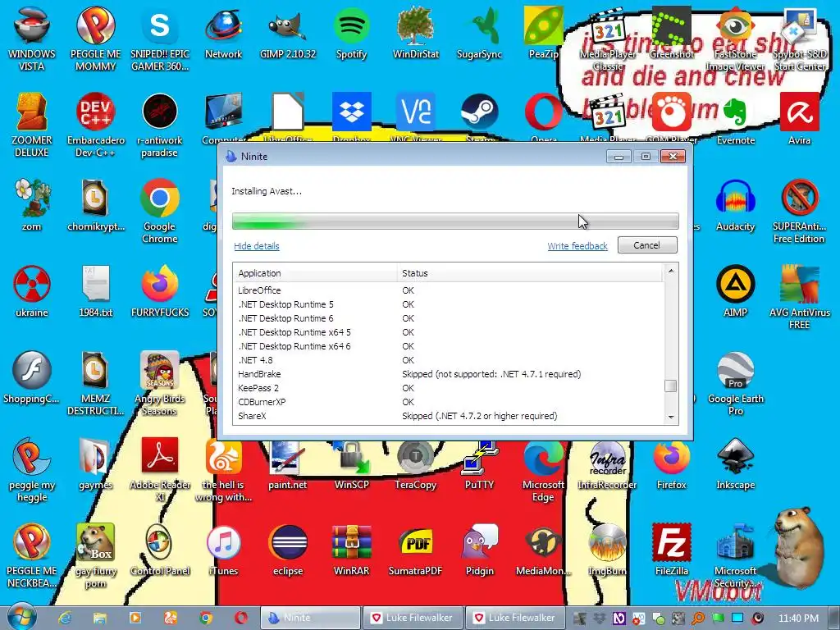
Task: Open the 1984.txt file on desktop
Action: point(96,291)
